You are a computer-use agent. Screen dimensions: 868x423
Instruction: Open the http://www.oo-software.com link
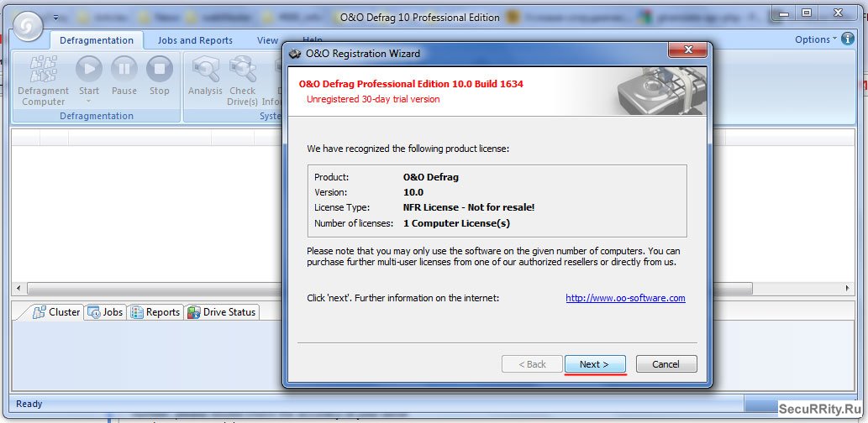click(x=625, y=298)
